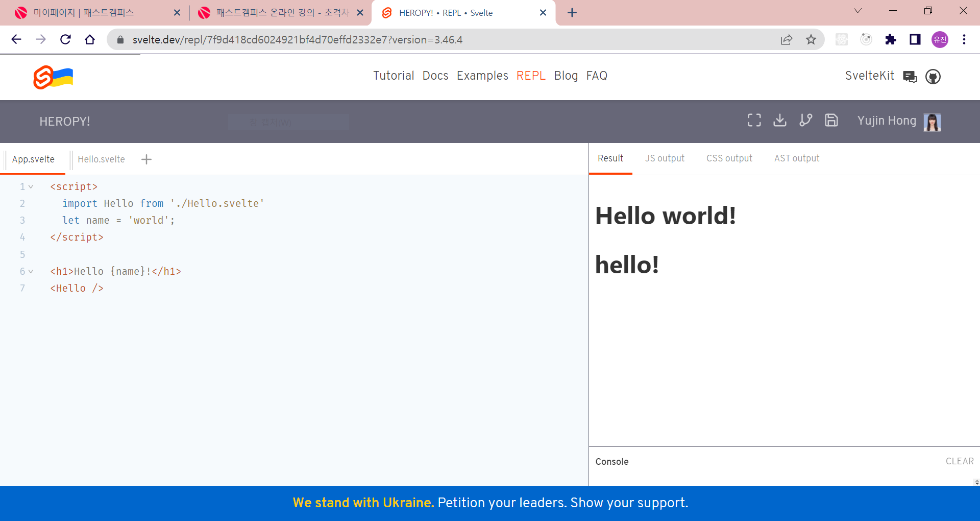980x521 pixels.
Task: Open the REPL nav link
Action: pos(531,76)
